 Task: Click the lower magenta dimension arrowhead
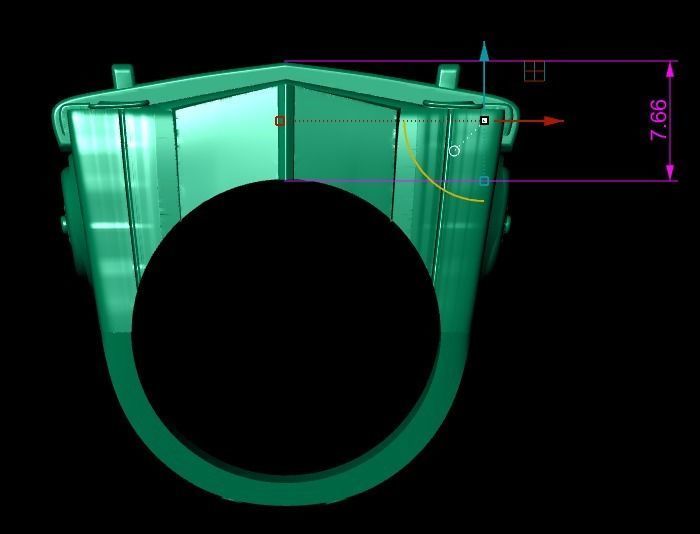pyautogui.click(x=670, y=172)
